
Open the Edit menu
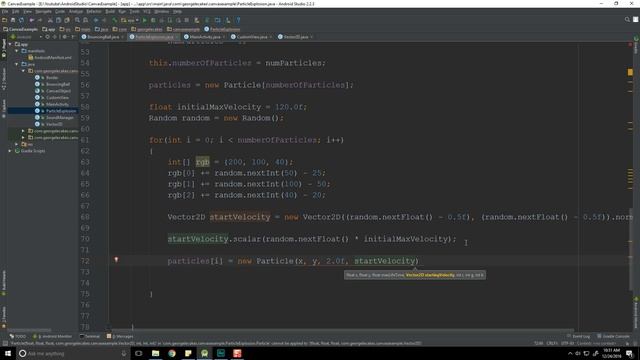click(x=16, y=11)
